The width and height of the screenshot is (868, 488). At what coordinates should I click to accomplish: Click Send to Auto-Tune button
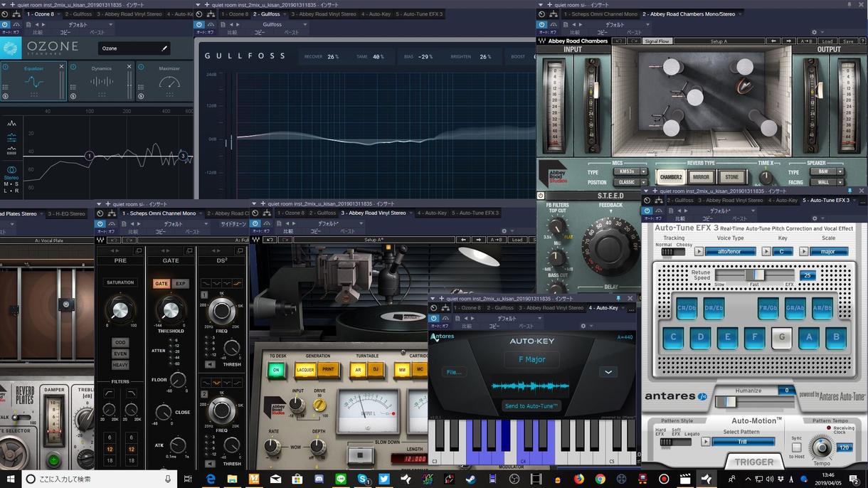[x=531, y=406]
